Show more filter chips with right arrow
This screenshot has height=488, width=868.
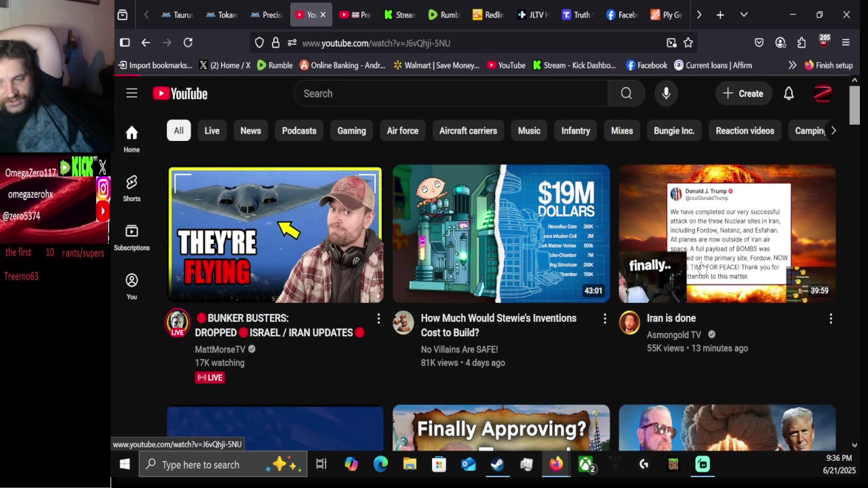click(833, 131)
